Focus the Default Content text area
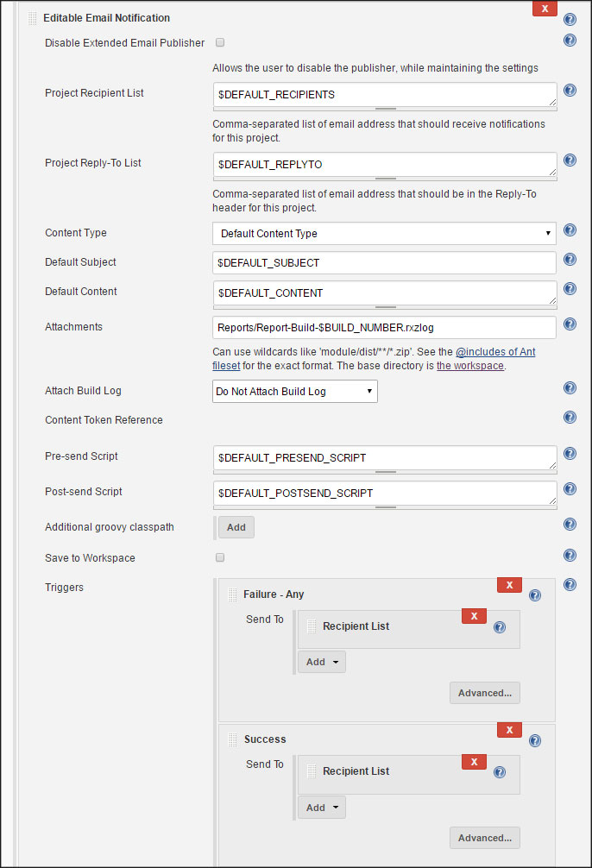 (x=385, y=292)
